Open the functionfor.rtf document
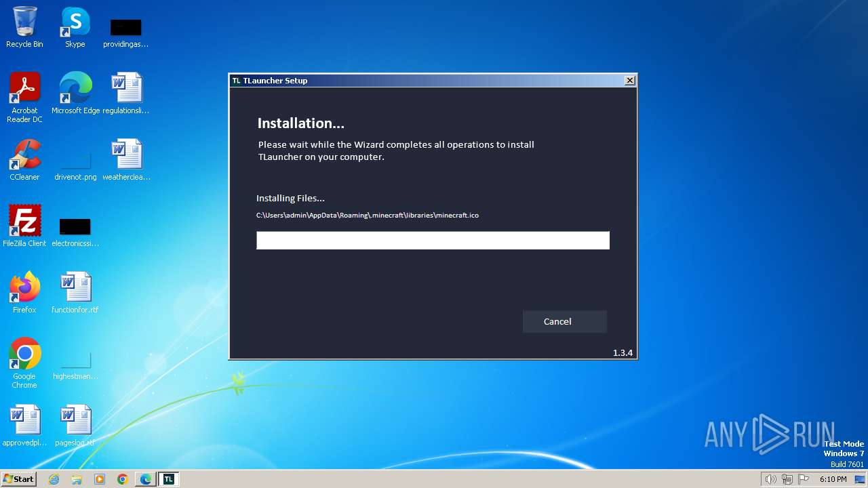 pos(75,292)
